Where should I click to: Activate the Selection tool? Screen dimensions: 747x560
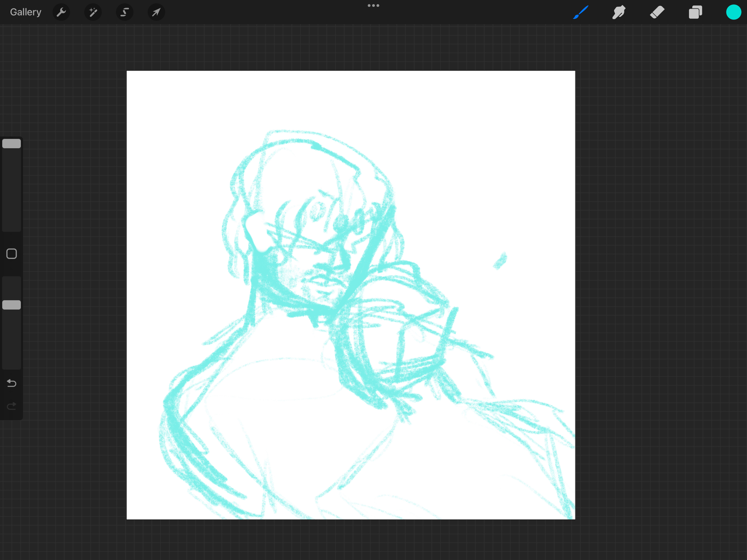[x=124, y=12]
